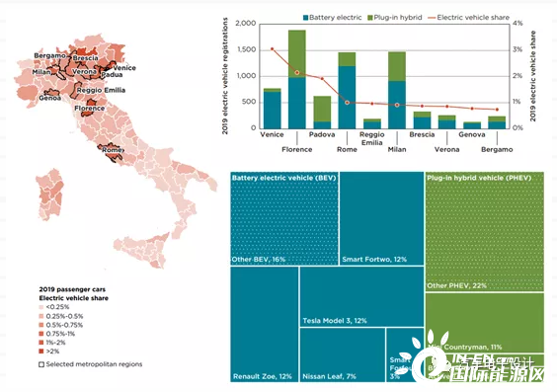The height and width of the screenshot is (392, 557).
Task: Click the Florence label on the map
Action: coord(90,108)
